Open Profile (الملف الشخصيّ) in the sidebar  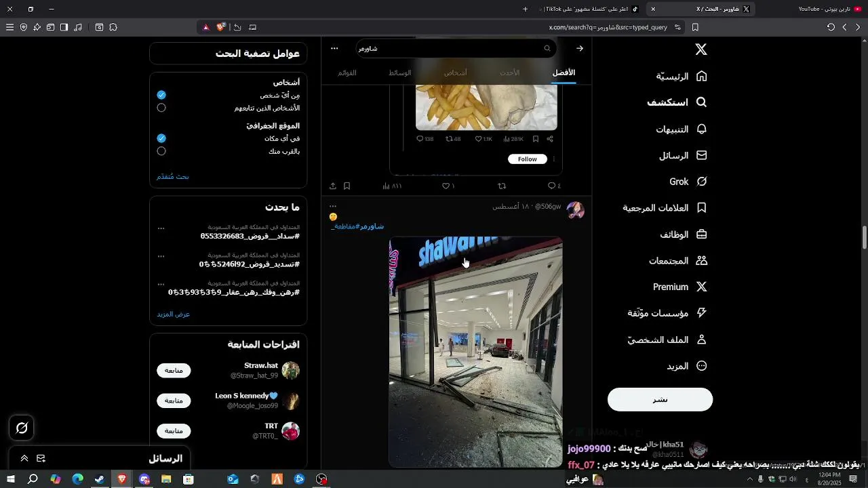click(667, 340)
